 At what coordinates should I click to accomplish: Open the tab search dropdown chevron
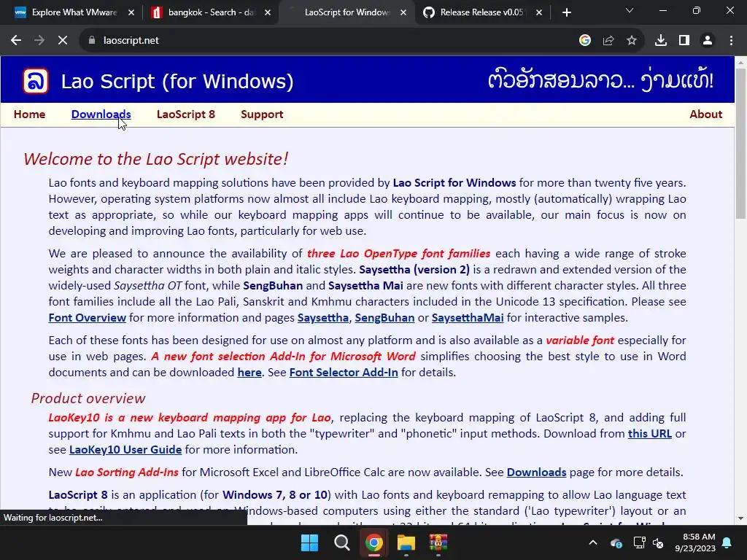coord(630,10)
